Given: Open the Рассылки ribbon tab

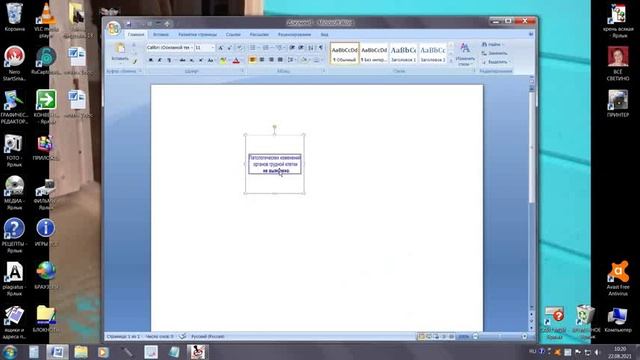Looking at the screenshot, I should coord(259,35).
